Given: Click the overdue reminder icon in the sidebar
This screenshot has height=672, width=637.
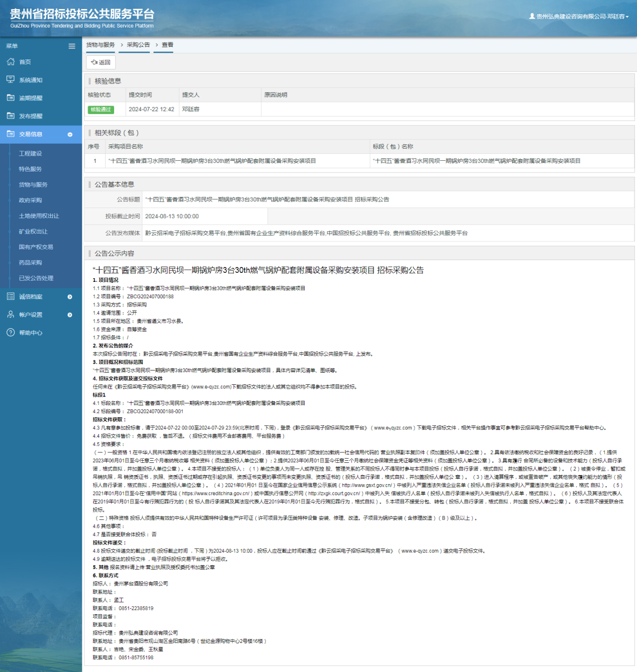Looking at the screenshot, I should tap(11, 98).
